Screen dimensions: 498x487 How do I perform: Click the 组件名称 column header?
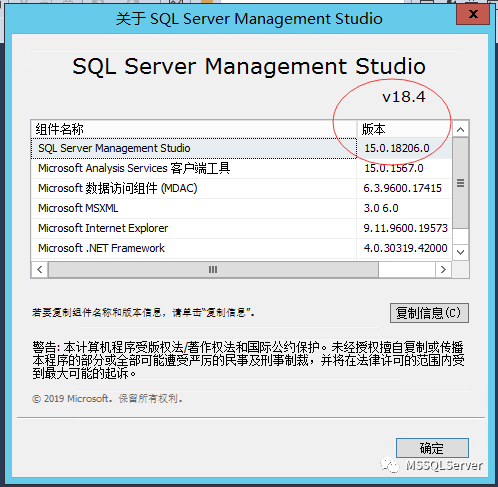[194, 129]
